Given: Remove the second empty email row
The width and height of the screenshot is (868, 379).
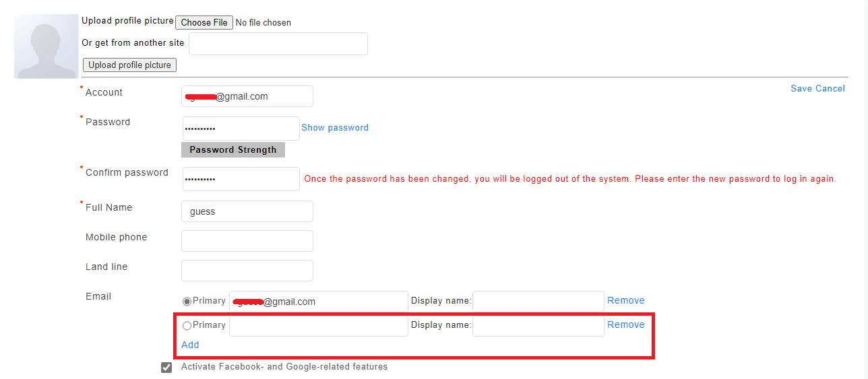Looking at the screenshot, I should pyautogui.click(x=626, y=324).
